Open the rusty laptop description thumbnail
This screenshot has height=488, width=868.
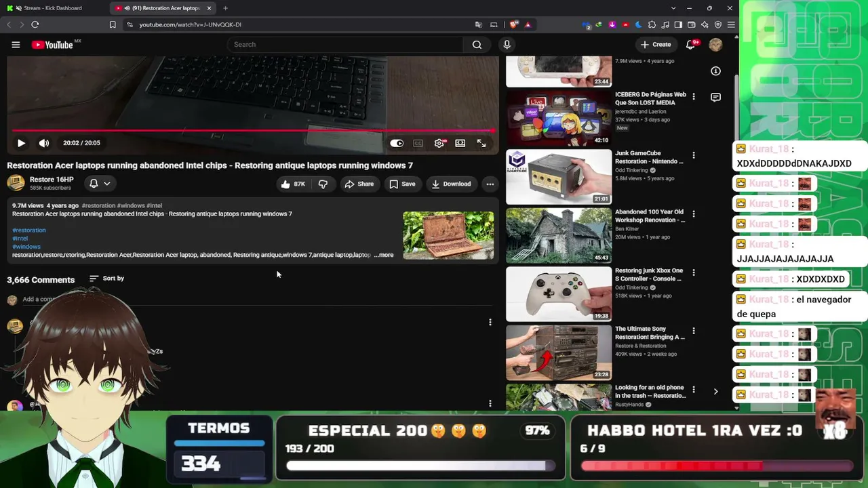tap(448, 235)
